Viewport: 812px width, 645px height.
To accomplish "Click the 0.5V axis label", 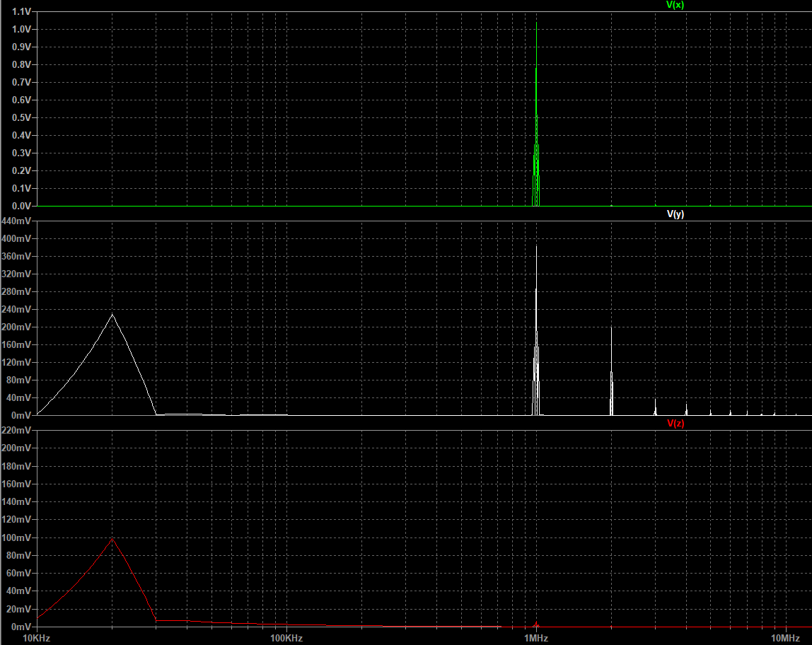I will [21, 117].
